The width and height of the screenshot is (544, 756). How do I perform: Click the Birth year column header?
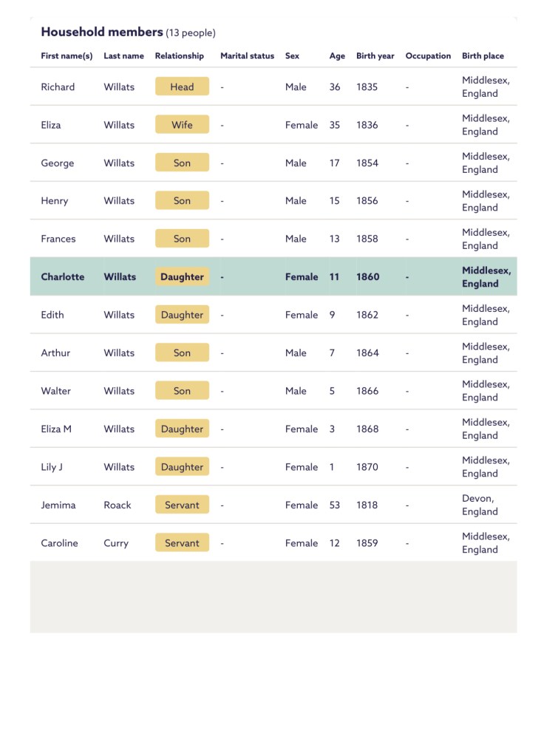click(375, 56)
